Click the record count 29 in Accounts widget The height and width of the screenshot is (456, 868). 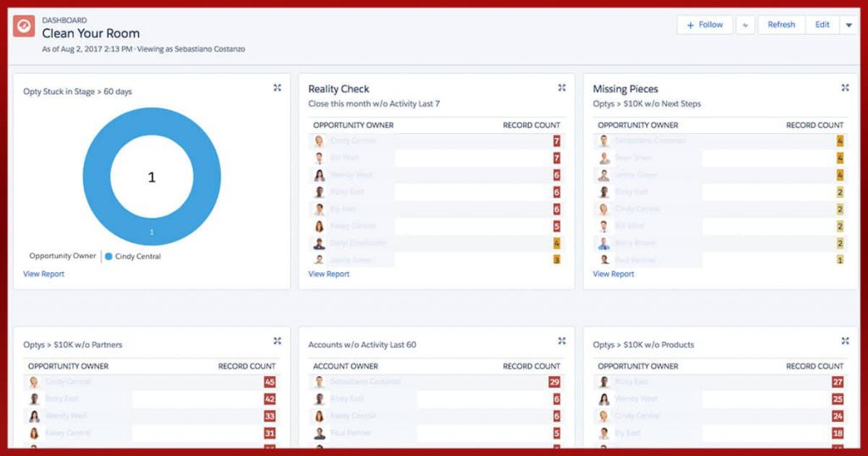pyautogui.click(x=554, y=382)
